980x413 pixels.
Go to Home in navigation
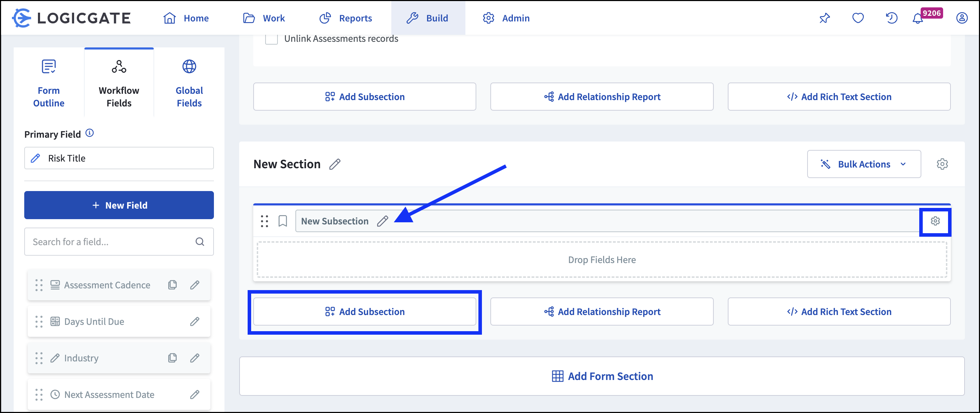pos(186,18)
